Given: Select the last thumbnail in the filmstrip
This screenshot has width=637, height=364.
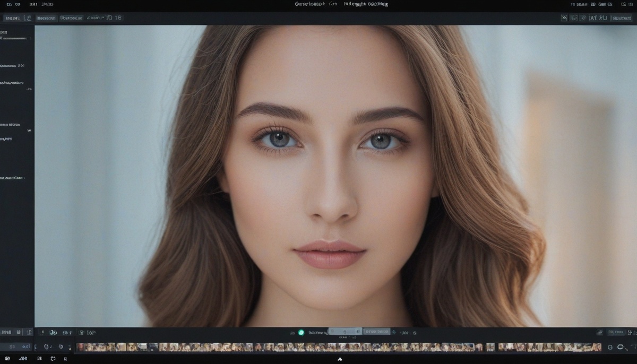Looking at the screenshot, I should [597, 347].
